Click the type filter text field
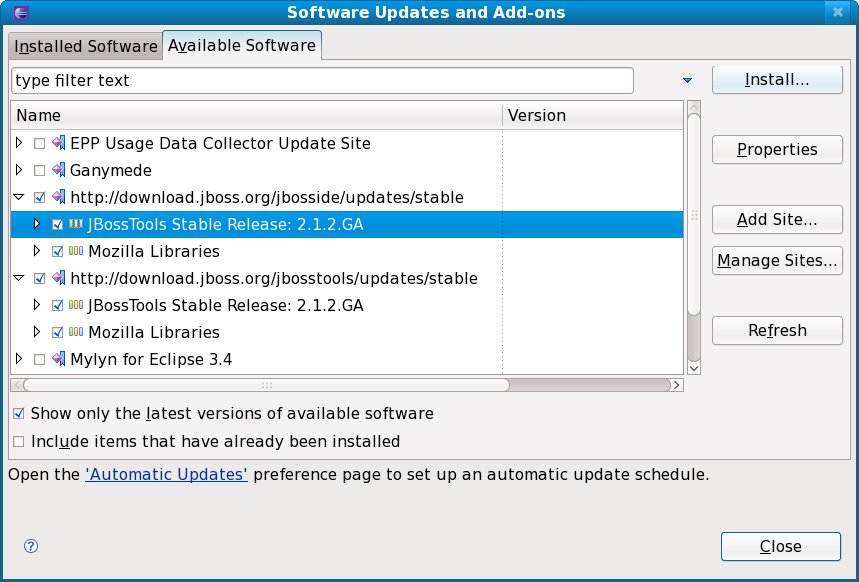The width and height of the screenshot is (859, 582). tap(322, 80)
